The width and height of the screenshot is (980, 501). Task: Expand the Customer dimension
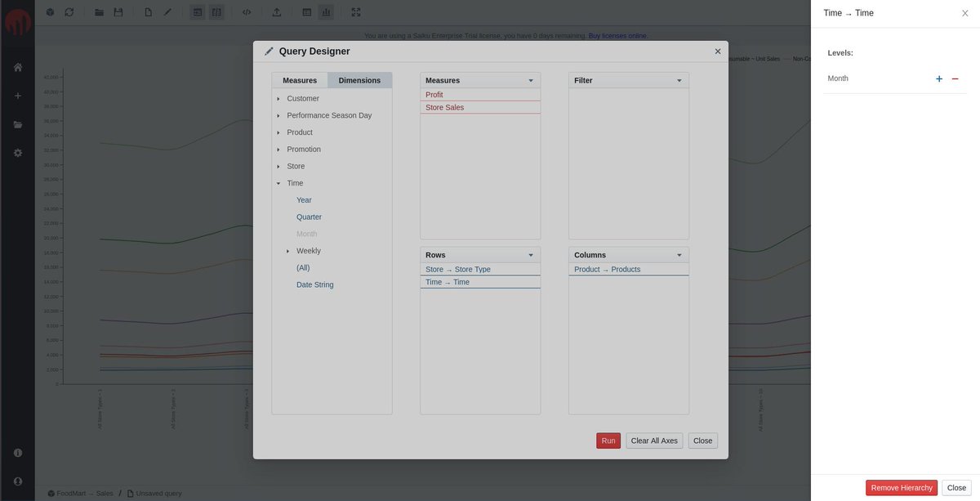tap(278, 99)
